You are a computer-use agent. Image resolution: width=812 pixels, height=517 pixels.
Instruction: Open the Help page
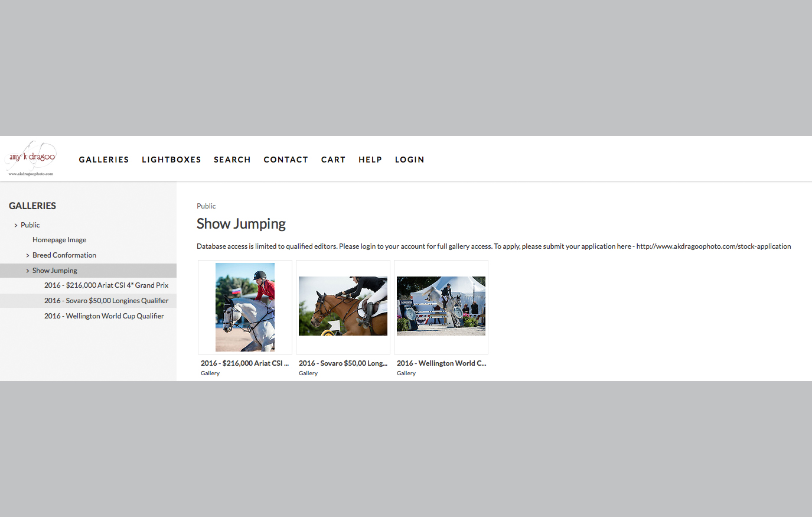370,160
